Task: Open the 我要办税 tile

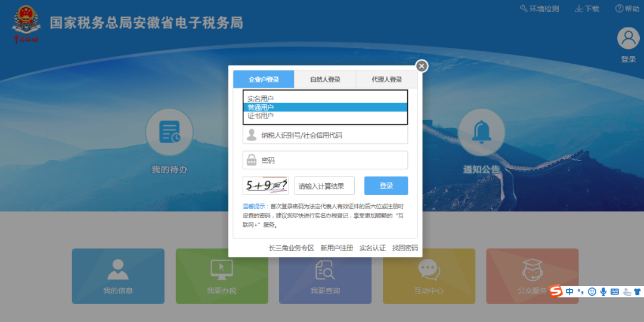Action: point(222,276)
